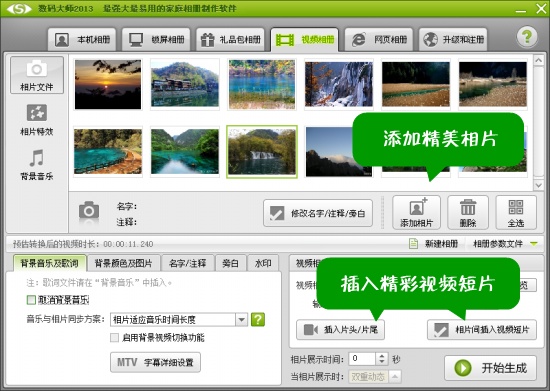
Task: Click the green help icon beside sync dropdown
Action: click(258, 319)
